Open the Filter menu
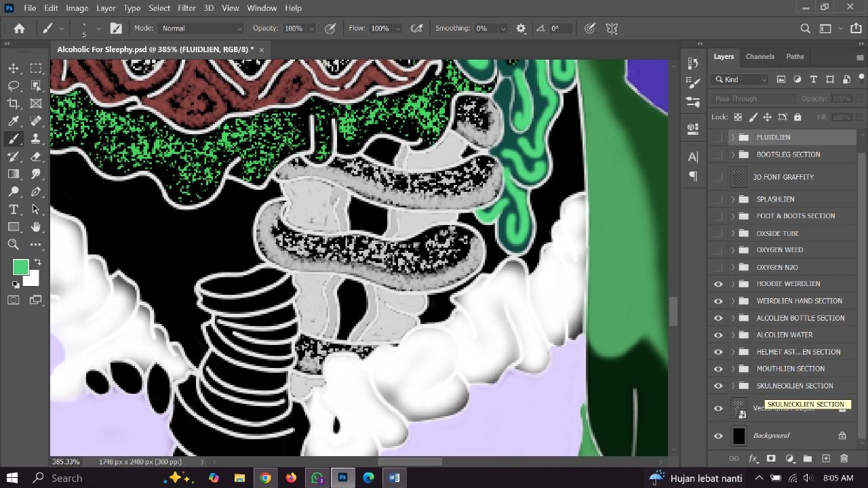Screen dimensions: 868x488 click(186, 7)
